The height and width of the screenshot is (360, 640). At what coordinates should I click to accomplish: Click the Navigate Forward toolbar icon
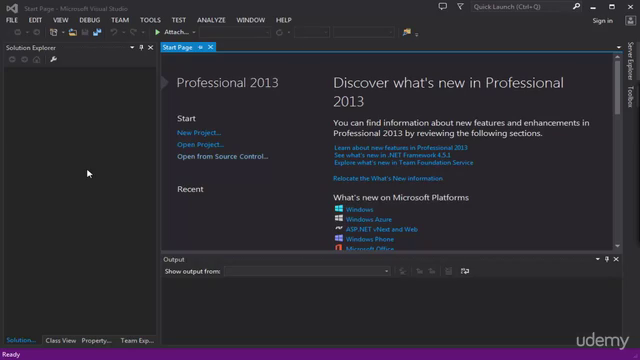(x=36, y=32)
